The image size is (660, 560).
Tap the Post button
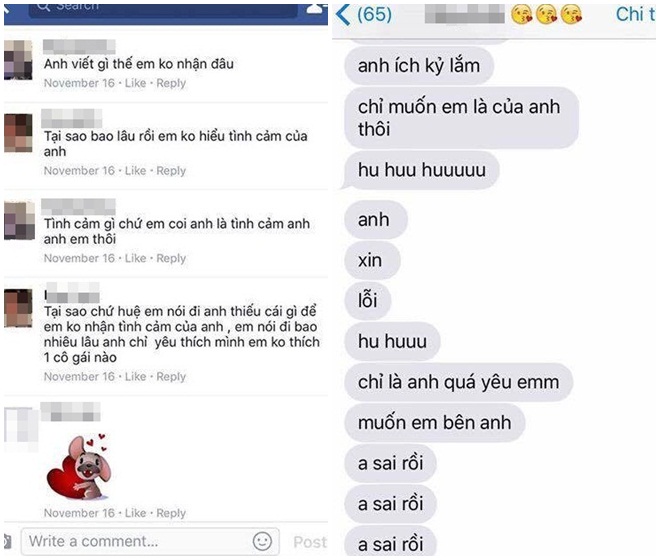[310, 542]
